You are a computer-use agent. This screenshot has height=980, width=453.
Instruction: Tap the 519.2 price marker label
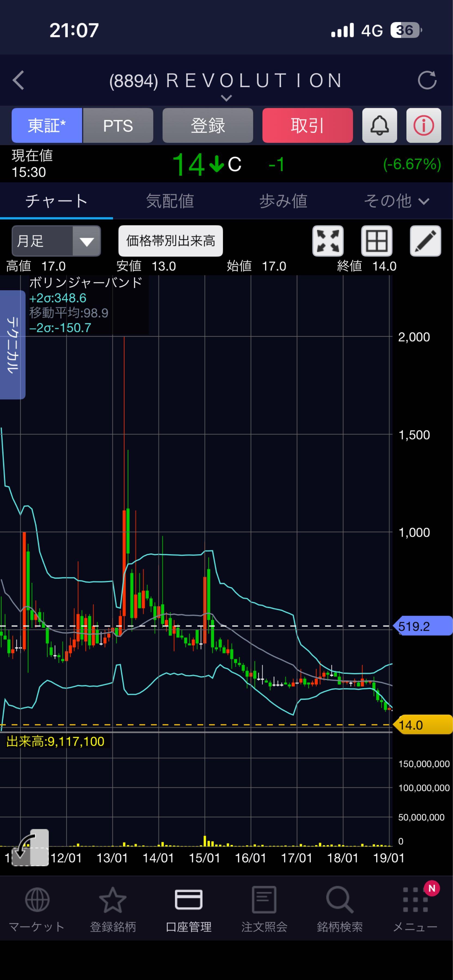tap(423, 626)
